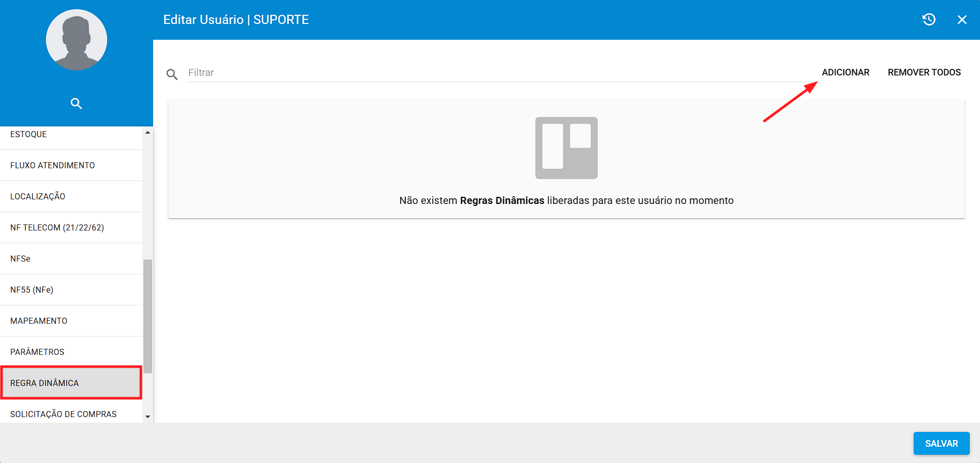Click the 'Não existem Regras Dinâmicas' message
This screenshot has height=463, width=980.
tap(566, 200)
